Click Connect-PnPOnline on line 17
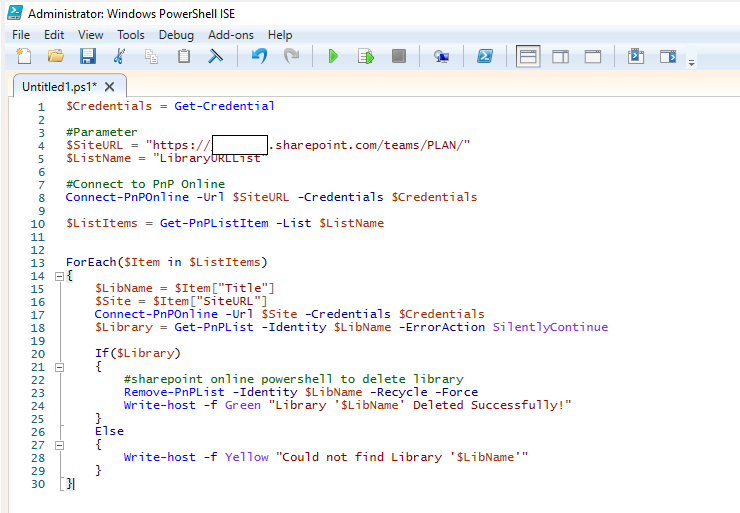The width and height of the screenshot is (740, 513). 156,314
